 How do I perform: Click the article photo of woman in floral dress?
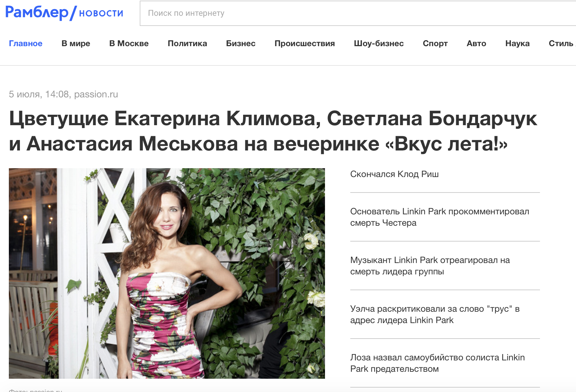[167, 273]
